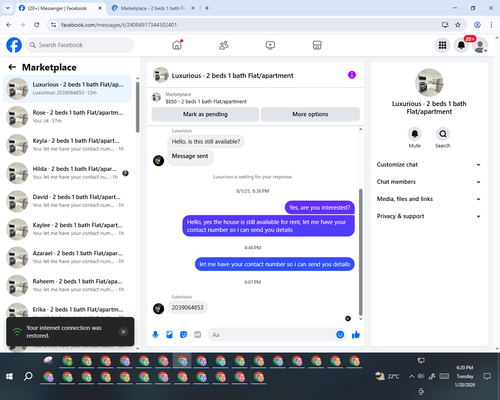Open the Hilda conversation

click(x=67, y=173)
